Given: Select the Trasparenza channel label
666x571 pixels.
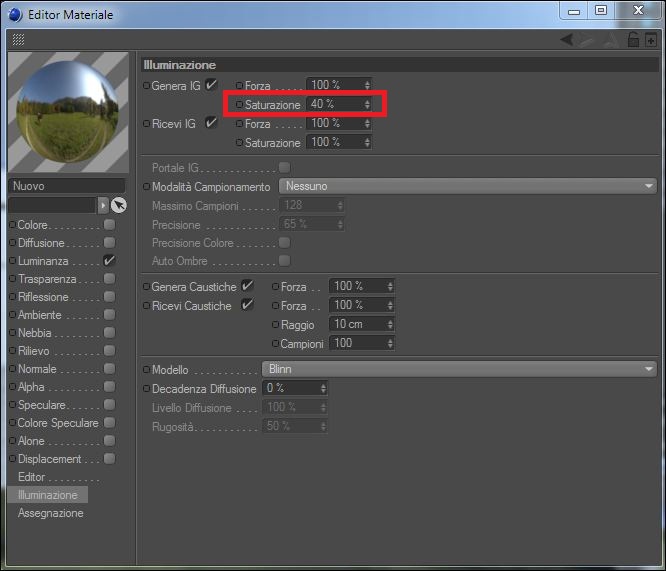Looking at the screenshot, I should (x=47, y=279).
